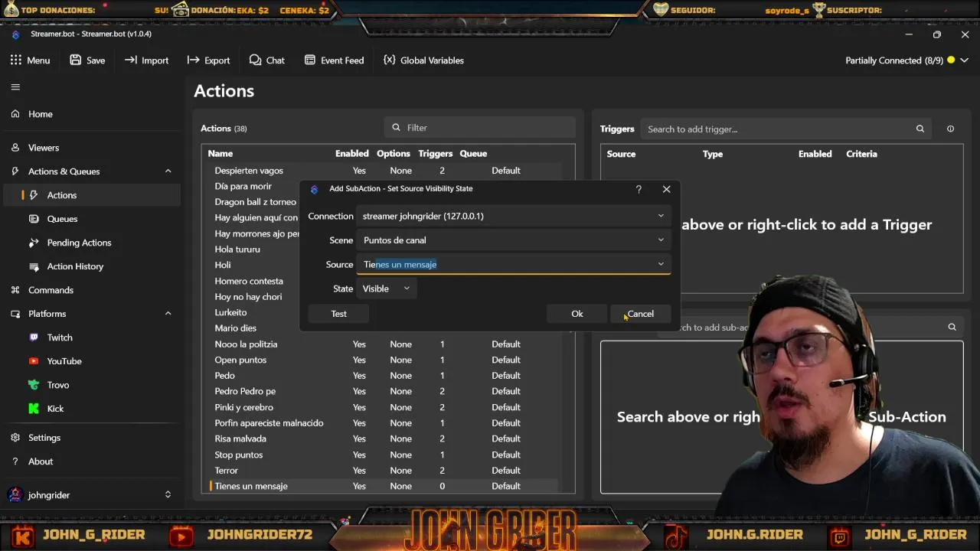Screen dimensions: 980x551
Task: Click the Test button in dialog
Action: pyautogui.click(x=338, y=314)
